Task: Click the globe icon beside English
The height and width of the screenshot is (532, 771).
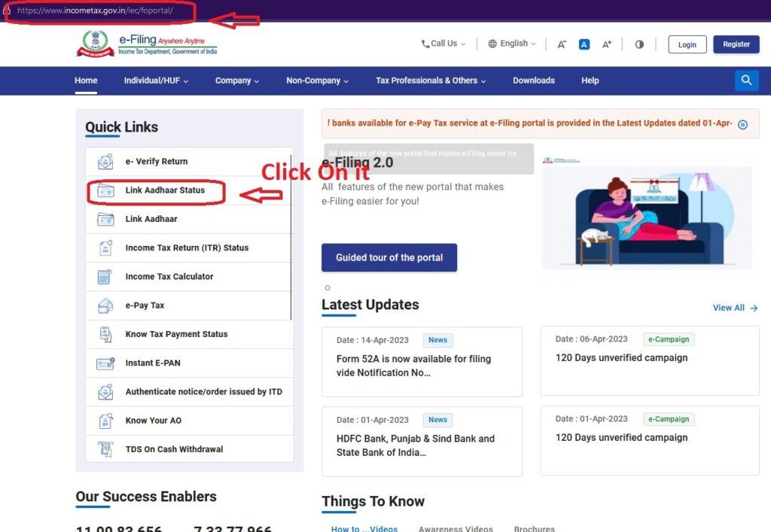Action: [492, 44]
